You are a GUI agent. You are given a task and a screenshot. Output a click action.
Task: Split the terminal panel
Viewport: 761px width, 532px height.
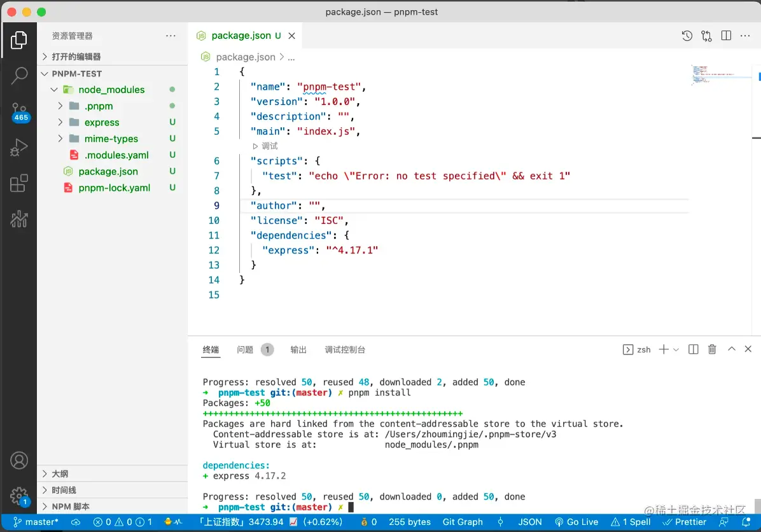pyautogui.click(x=693, y=349)
